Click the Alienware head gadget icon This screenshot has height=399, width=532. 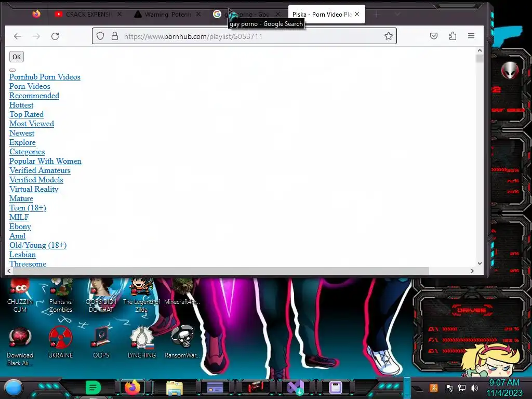[510, 70]
